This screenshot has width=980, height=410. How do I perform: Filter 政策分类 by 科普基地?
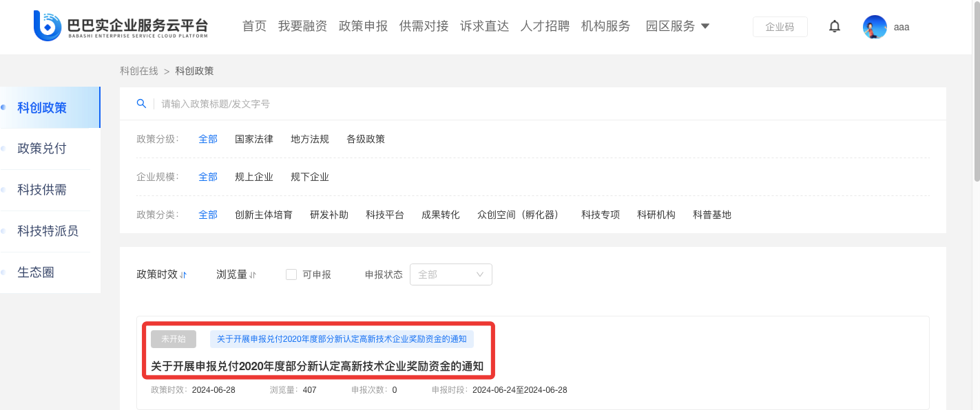712,215
